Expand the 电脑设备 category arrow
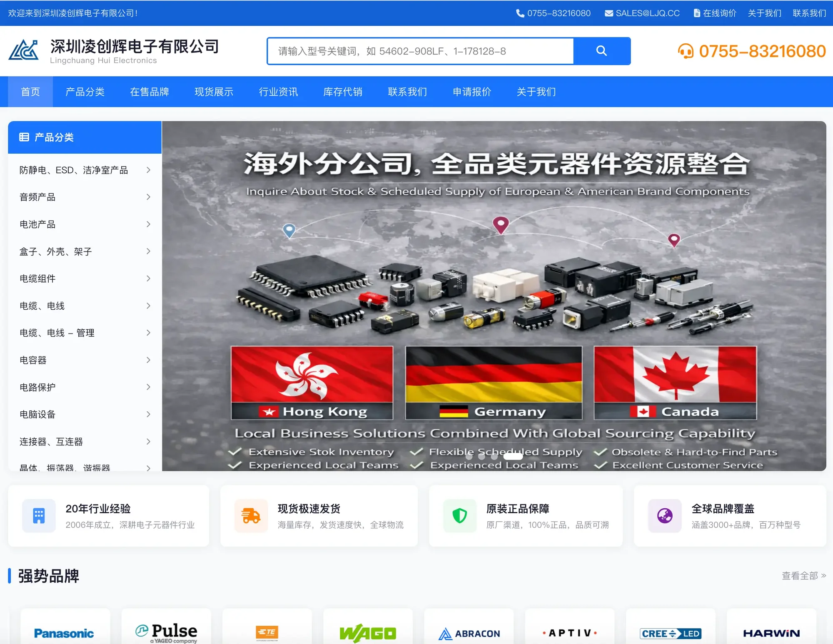The image size is (833, 644). coord(148,414)
